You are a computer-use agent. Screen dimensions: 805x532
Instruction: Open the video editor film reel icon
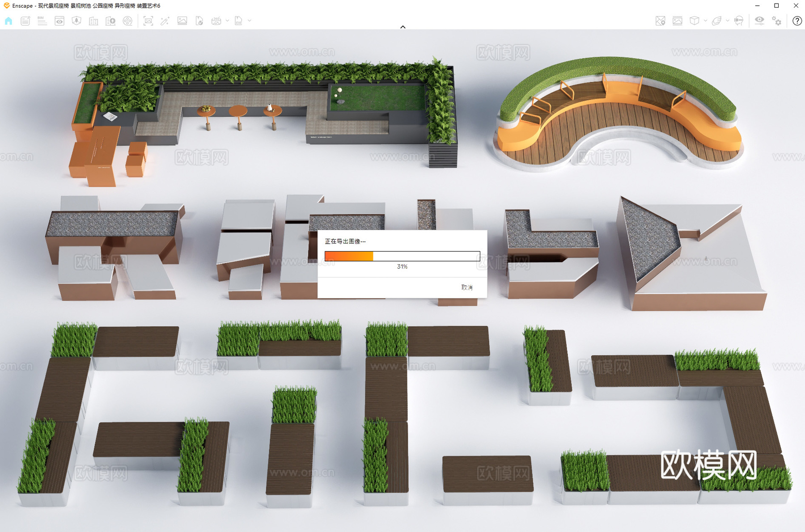(127, 21)
